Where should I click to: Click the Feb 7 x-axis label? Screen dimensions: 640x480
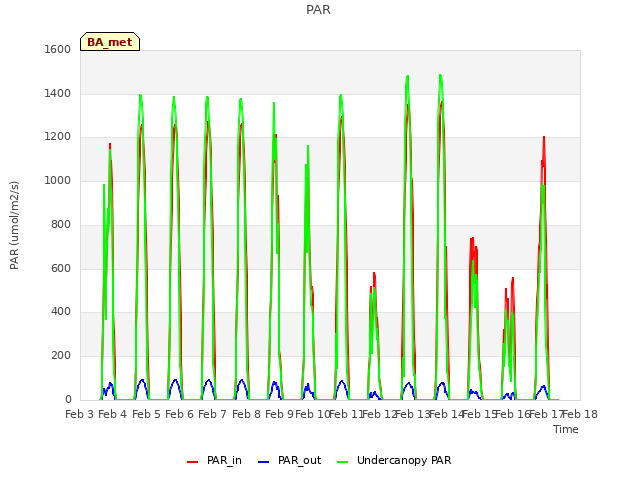(x=212, y=414)
